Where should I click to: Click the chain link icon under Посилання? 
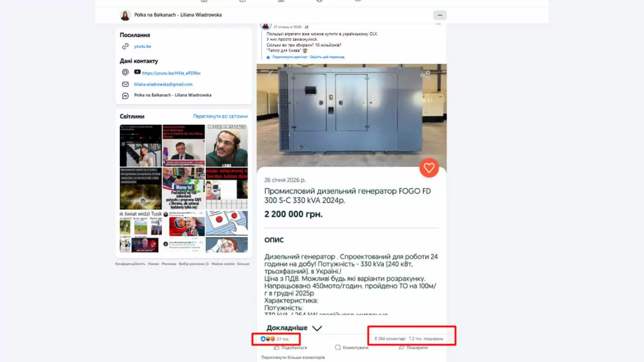pyautogui.click(x=125, y=47)
